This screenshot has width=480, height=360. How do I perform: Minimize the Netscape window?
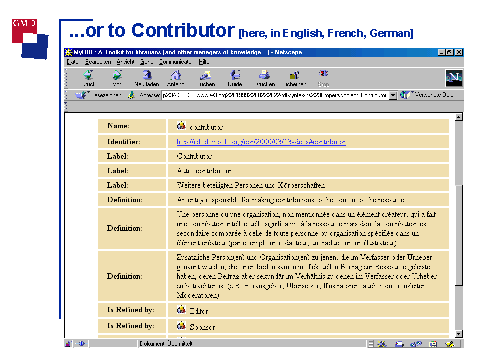click(x=442, y=52)
